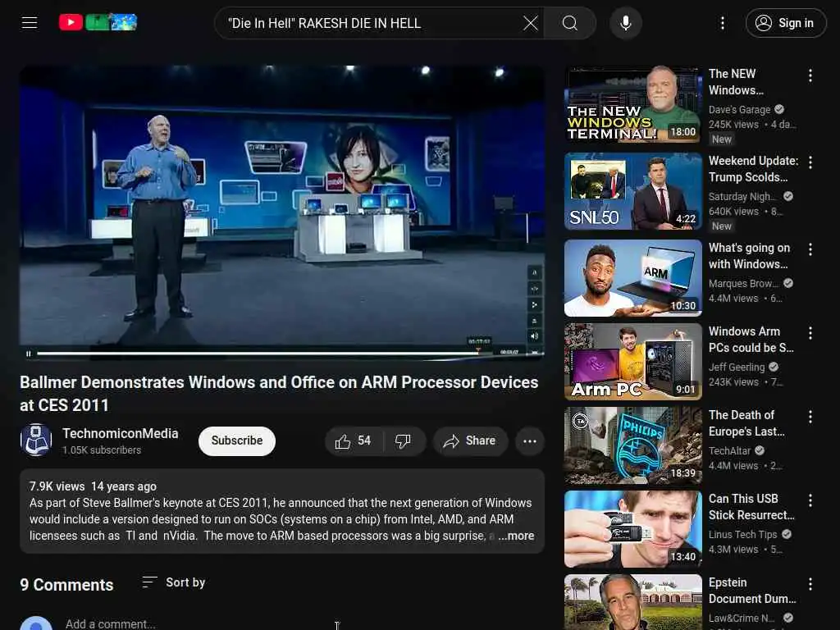This screenshot has height=630, width=840.
Task: Expand description with ...more
Action: (517, 536)
